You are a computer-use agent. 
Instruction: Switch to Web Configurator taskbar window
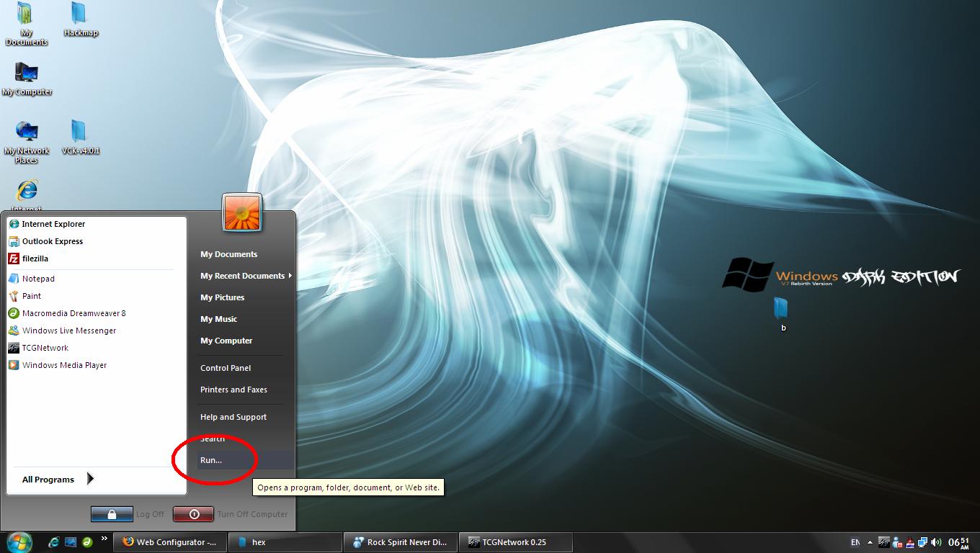pyautogui.click(x=170, y=542)
